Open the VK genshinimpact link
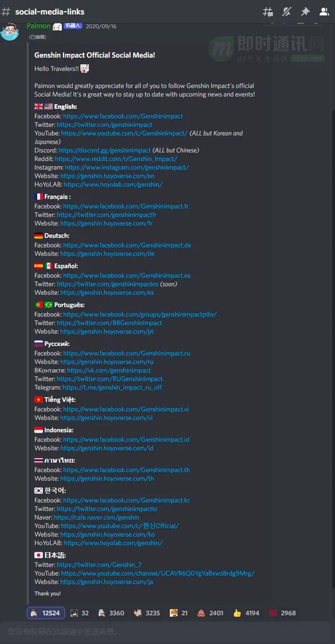The height and width of the screenshot is (644, 335). click(x=109, y=370)
